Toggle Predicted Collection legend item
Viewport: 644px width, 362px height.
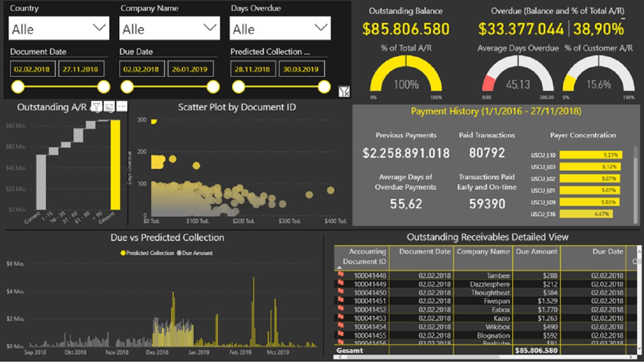click(147, 253)
